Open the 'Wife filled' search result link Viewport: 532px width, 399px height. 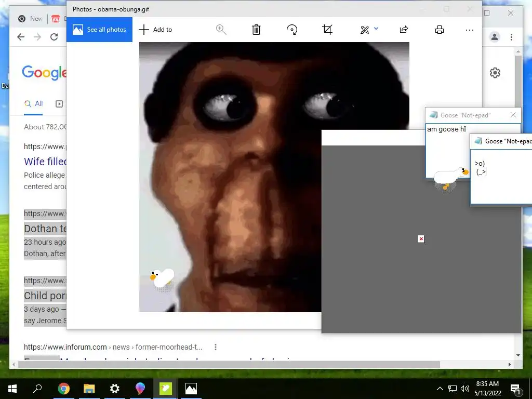(x=45, y=162)
